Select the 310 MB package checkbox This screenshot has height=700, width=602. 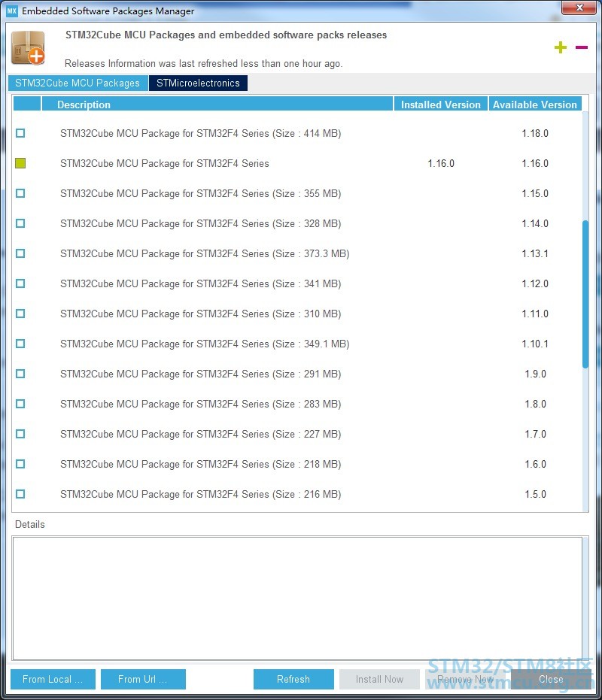(20, 314)
